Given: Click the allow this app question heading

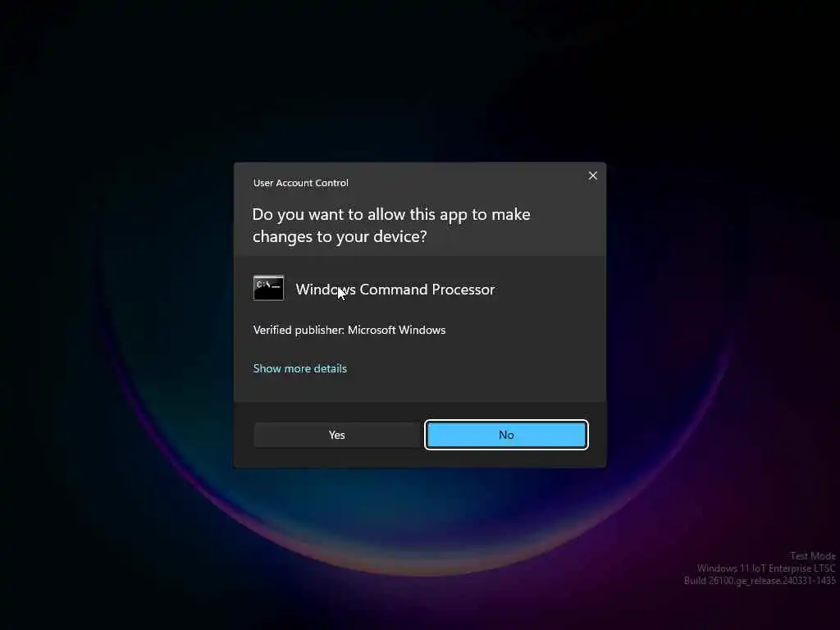Looking at the screenshot, I should (x=391, y=226).
